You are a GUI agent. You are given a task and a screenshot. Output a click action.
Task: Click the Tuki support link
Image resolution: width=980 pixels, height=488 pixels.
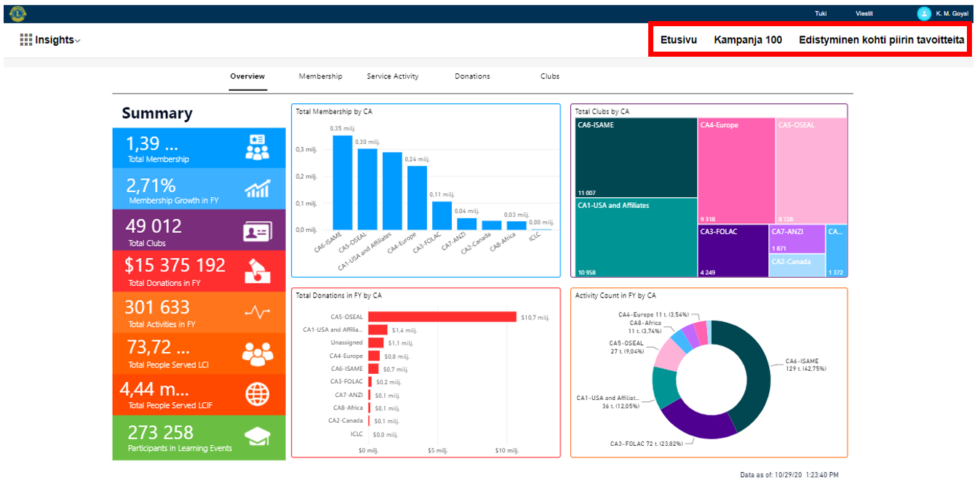tap(820, 14)
